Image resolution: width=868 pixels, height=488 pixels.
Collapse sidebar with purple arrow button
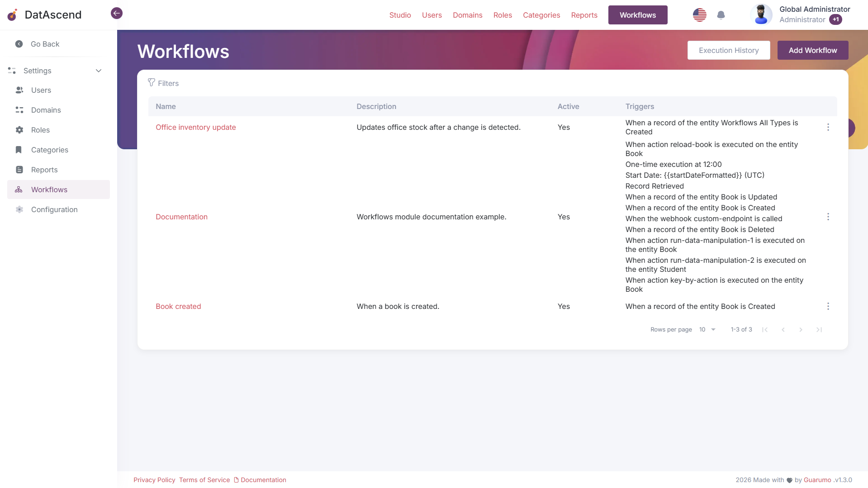point(117,13)
